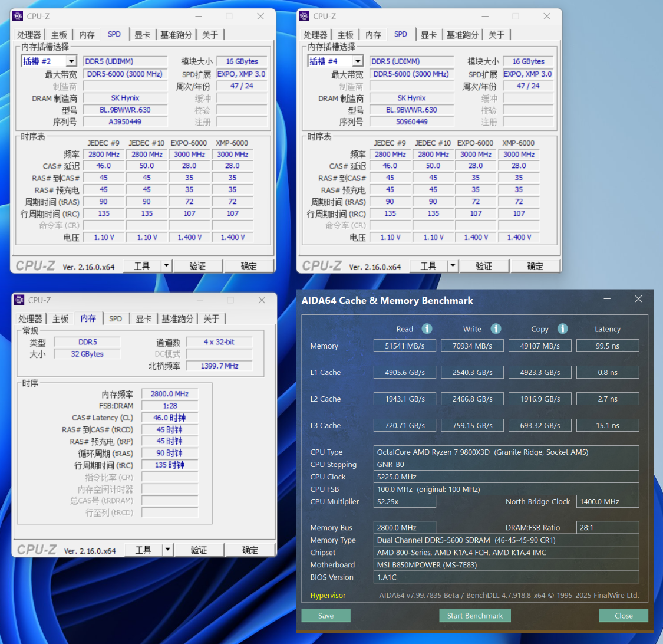Screen dimensions: 663x644
Task: Click CPU Type field with Ryzen 7 9800X3D
Action: tap(506, 452)
